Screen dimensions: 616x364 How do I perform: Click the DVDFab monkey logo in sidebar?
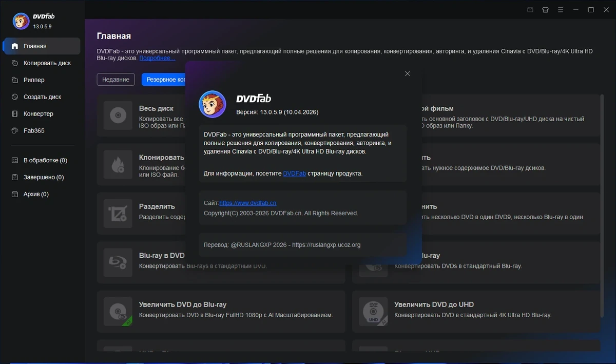[21, 21]
